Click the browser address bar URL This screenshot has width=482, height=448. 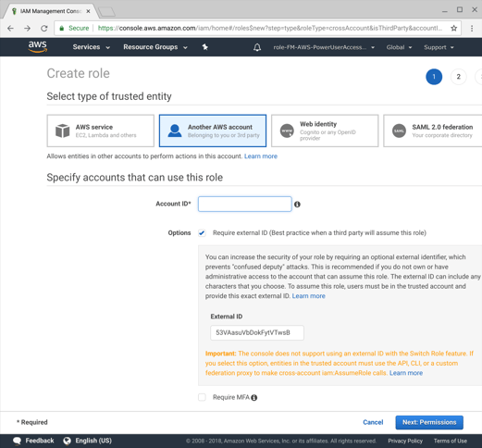[x=270, y=29]
